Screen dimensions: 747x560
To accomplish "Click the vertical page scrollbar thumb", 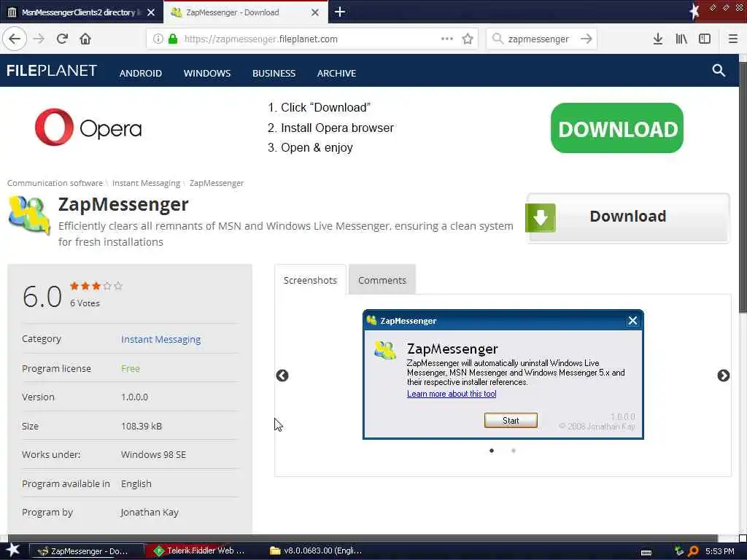I will point(743,187).
